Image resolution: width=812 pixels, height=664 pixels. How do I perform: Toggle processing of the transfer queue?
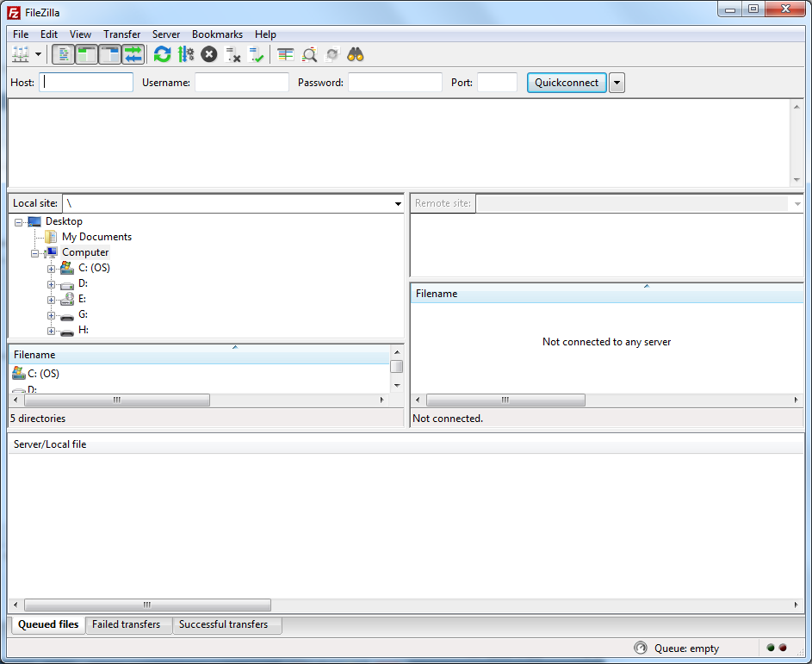click(185, 54)
